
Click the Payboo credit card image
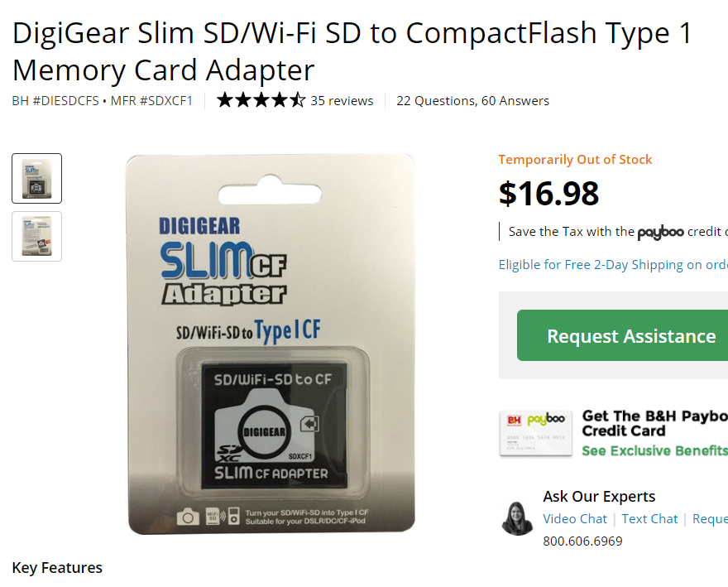(x=536, y=433)
